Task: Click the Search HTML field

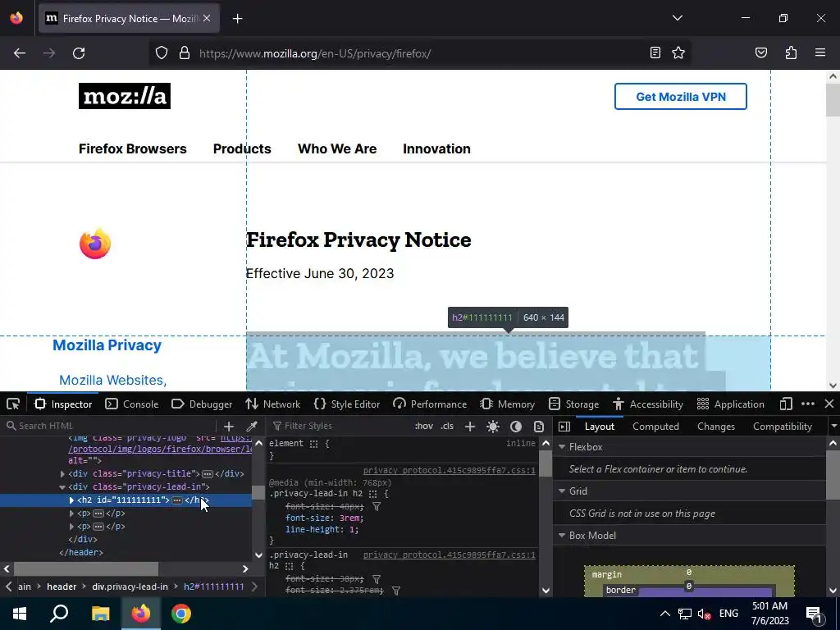Action: (109, 426)
